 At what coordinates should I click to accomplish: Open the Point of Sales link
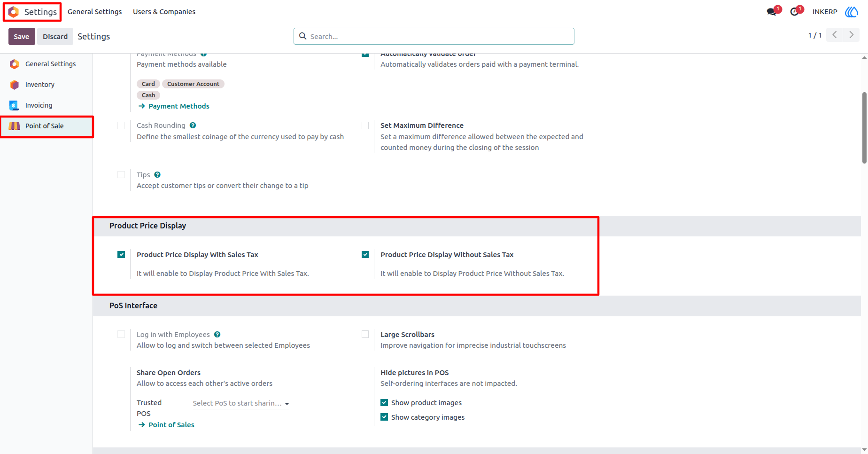pos(171,425)
